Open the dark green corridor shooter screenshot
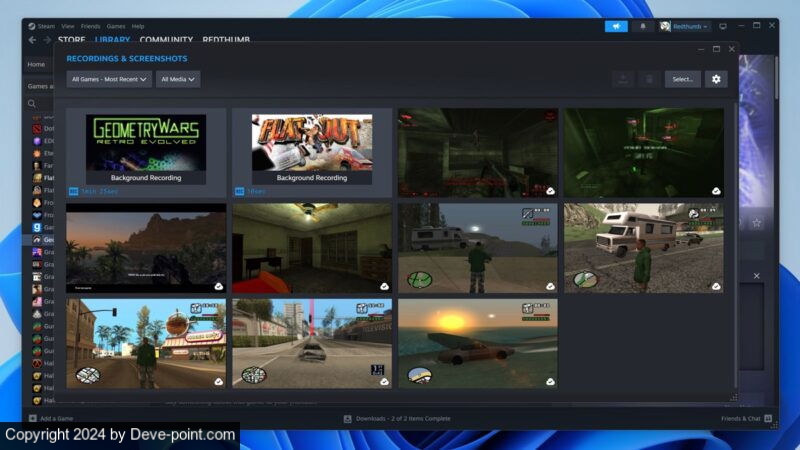 click(x=478, y=153)
